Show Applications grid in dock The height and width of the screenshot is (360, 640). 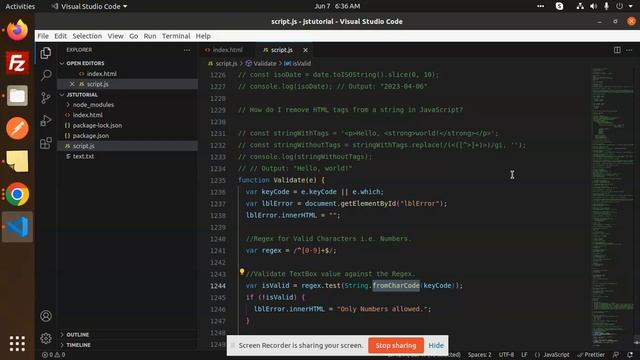click(x=17, y=343)
